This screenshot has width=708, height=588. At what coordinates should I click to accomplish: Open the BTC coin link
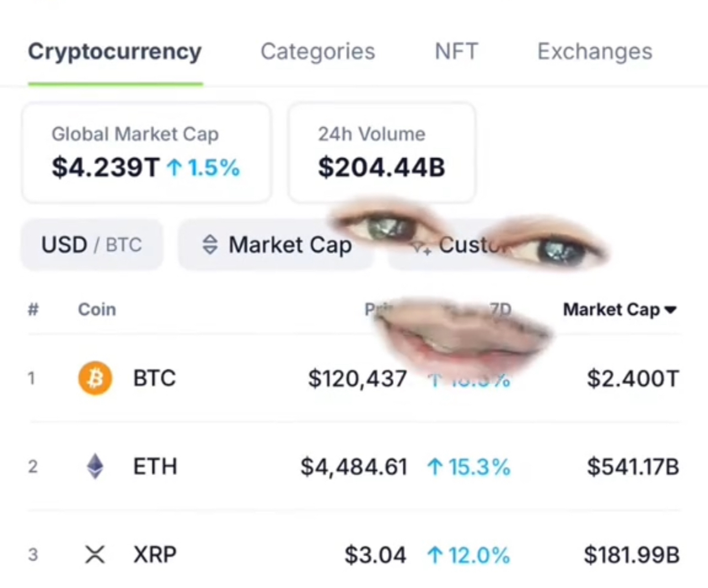tap(154, 379)
